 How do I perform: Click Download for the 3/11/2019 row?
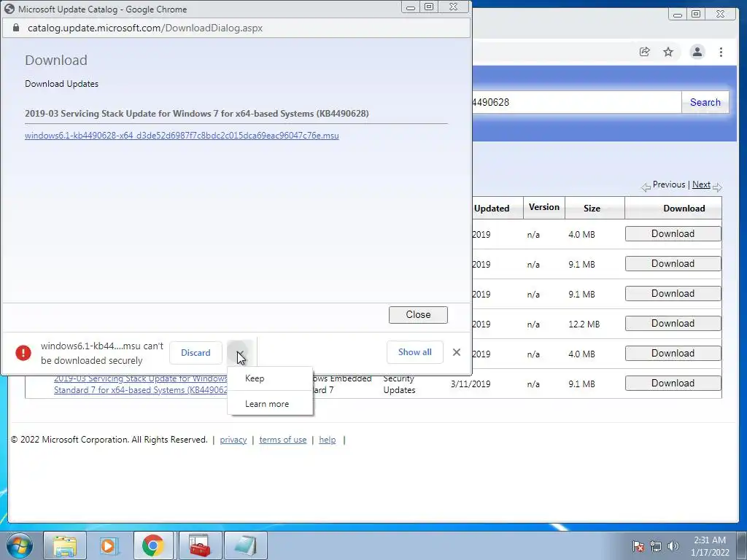(x=673, y=384)
